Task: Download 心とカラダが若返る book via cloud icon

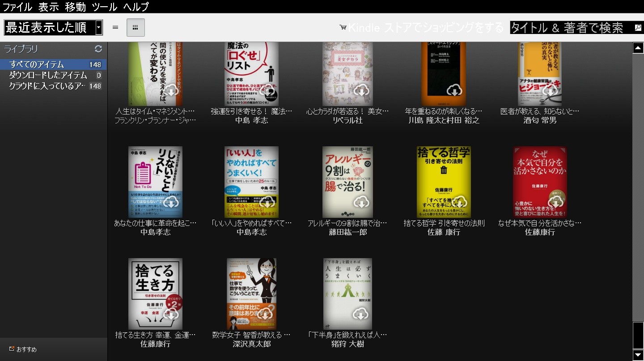Action: [361, 90]
